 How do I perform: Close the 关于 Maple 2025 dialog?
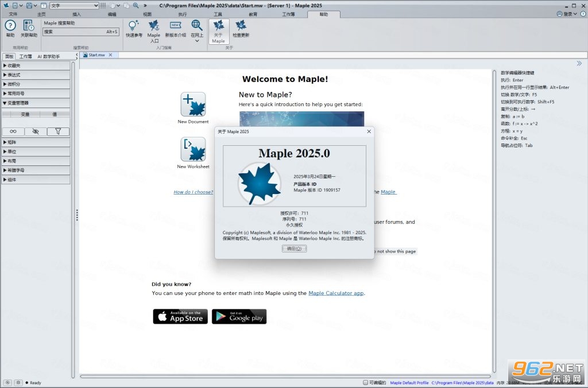[369, 131]
